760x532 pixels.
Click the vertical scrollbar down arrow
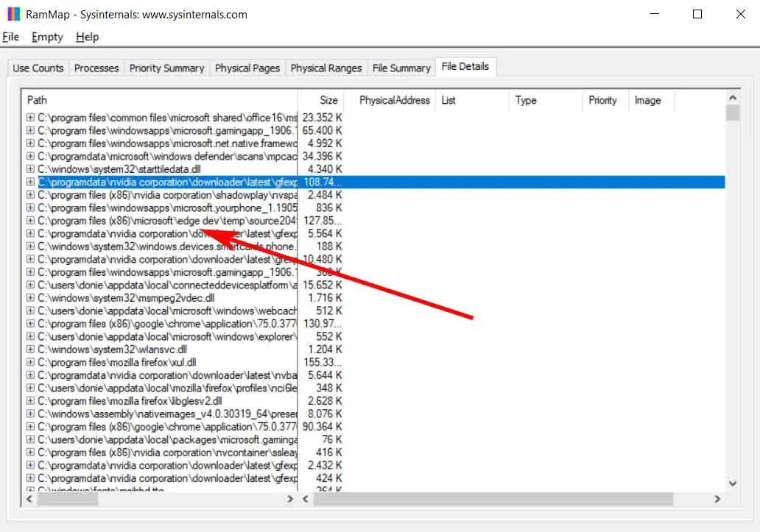[732, 483]
